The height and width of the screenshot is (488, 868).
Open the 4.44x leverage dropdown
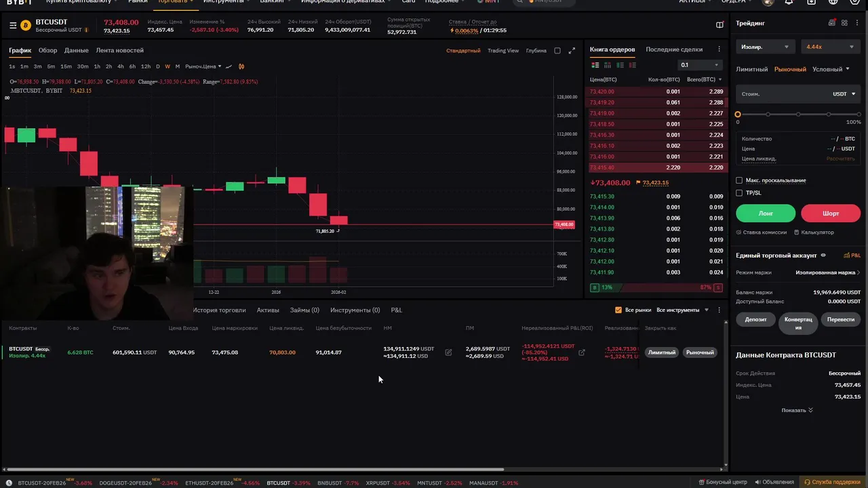[x=831, y=47]
